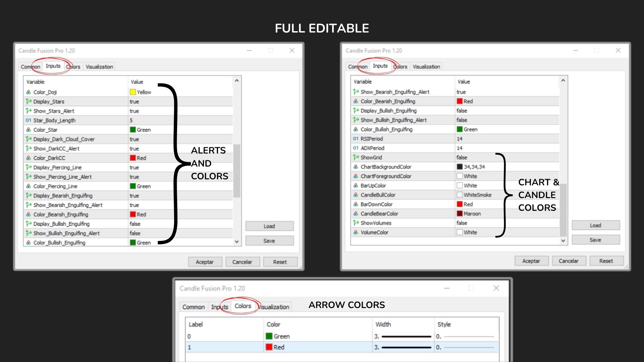Click the RSIPeriod integer icon in right window
This screenshot has width=644, height=362.
pyautogui.click(x=356, y=139)
